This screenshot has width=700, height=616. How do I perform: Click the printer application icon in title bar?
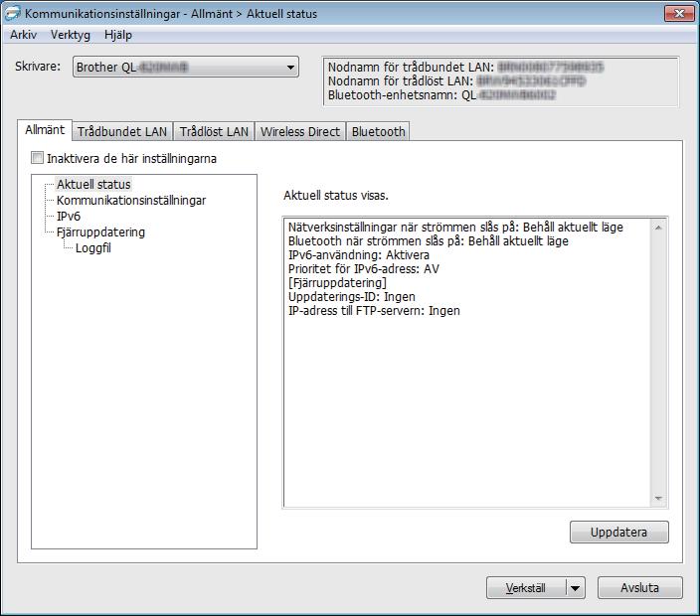tap(12, 13)
